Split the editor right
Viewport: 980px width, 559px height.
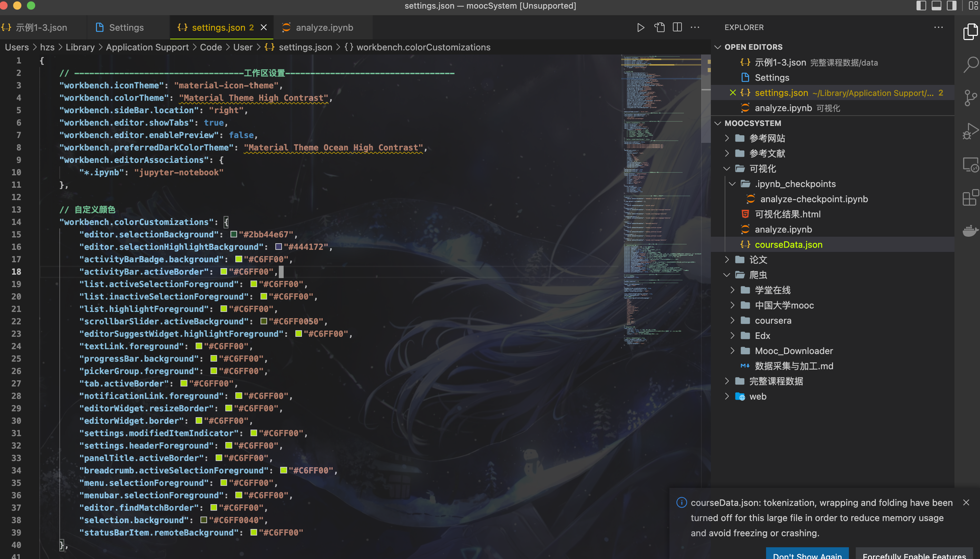[677, 28]
